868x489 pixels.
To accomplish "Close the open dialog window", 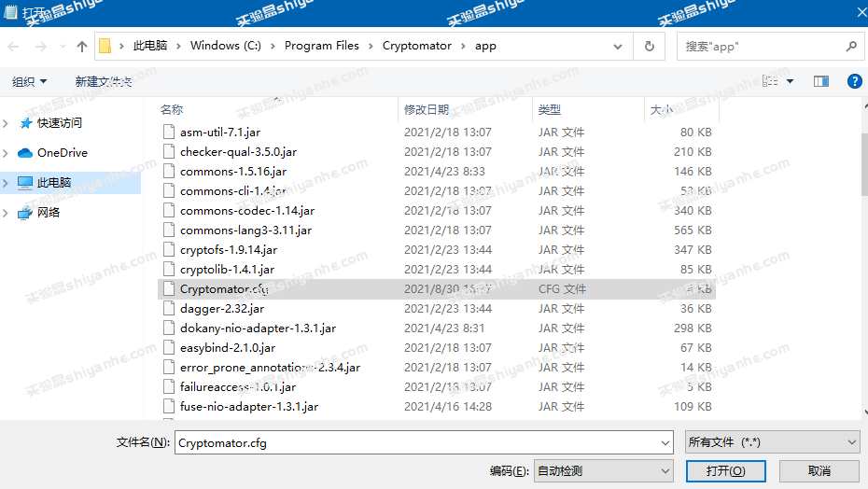I will pyautogui.click(x=861, y=13).
